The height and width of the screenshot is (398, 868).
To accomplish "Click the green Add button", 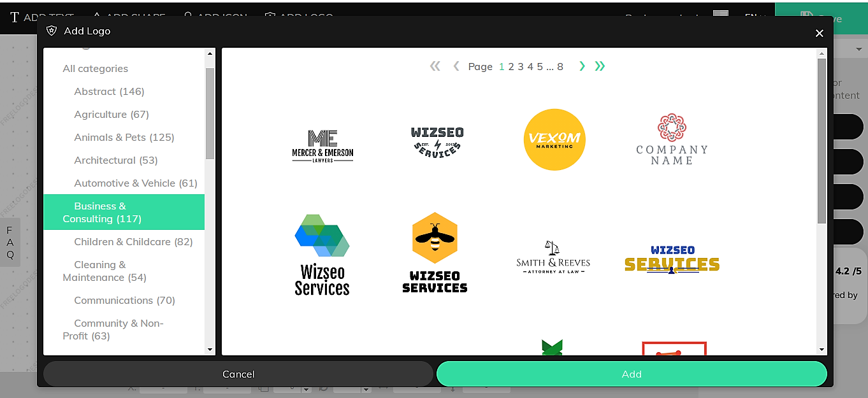I will 632,374.
